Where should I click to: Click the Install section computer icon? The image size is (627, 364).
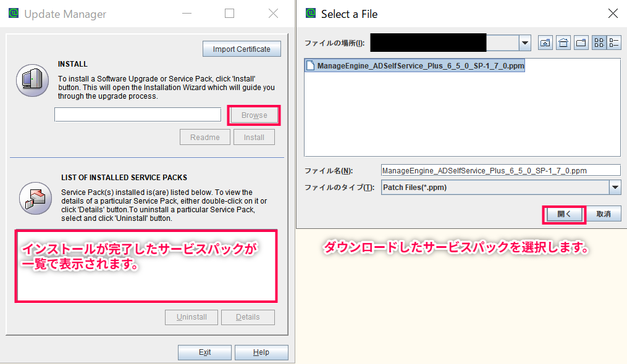coord(32,80)
